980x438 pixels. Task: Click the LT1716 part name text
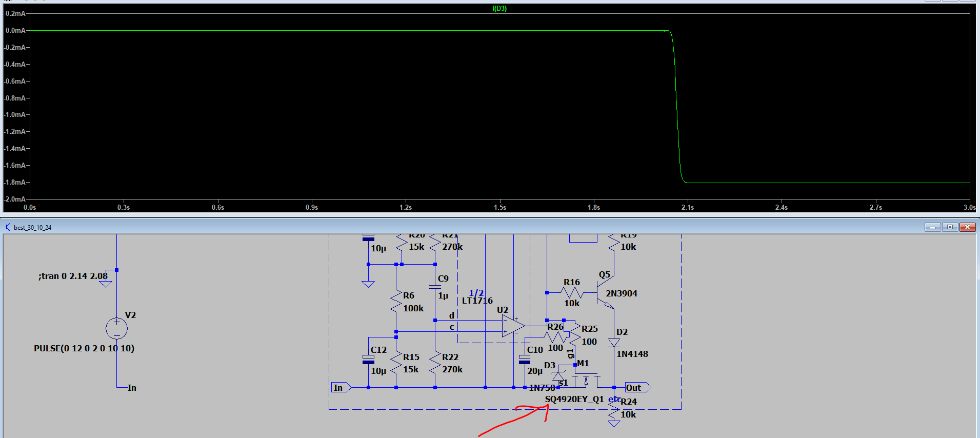477,301
